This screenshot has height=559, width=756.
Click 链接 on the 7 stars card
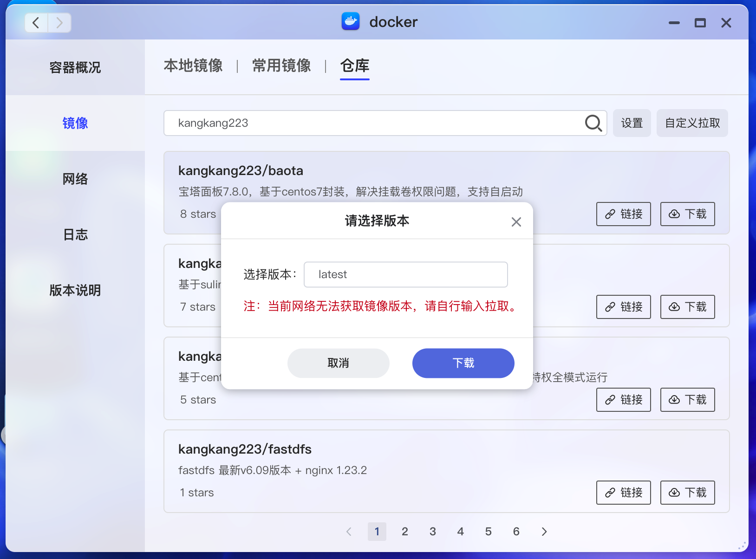click(624, 307)
